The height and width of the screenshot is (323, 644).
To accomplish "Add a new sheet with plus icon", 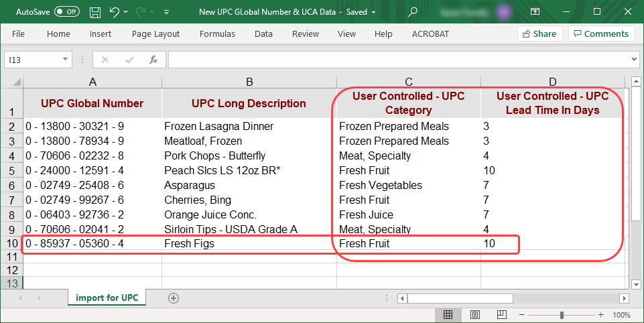I will (x=174, y=298).
